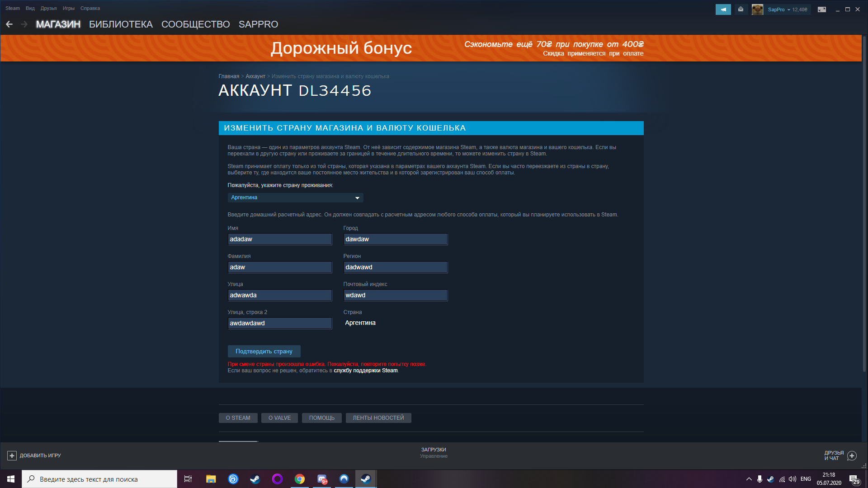The width and height of the screenshot is (868, 488).
Task: Open the announcements megaphone button
Action: click(x=723, y=9)
